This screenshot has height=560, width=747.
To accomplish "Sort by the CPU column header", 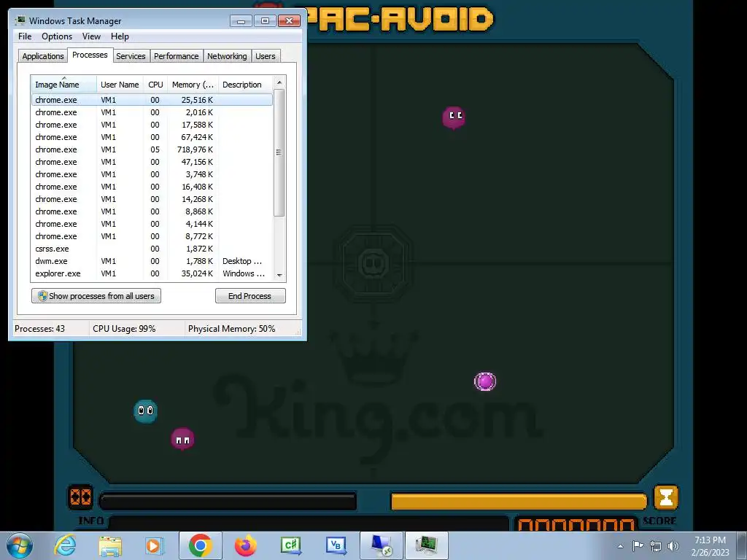I will [x=155, y=85].
